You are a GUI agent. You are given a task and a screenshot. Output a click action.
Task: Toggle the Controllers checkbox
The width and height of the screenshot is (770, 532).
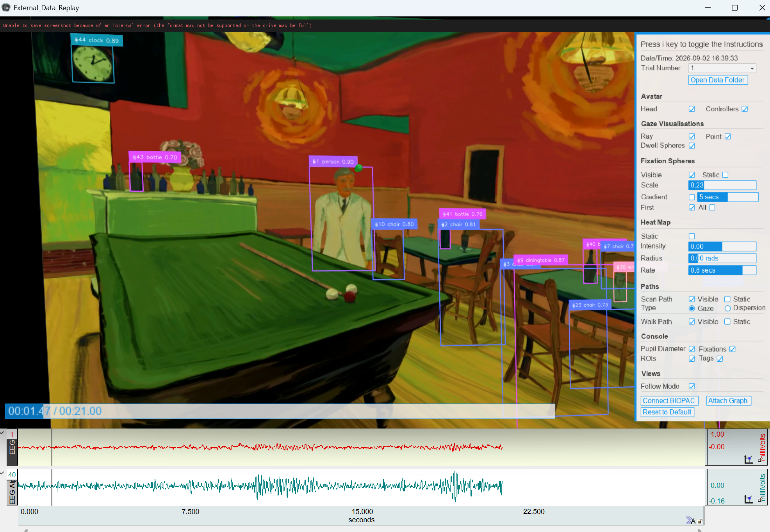click(x=745, y=109)
